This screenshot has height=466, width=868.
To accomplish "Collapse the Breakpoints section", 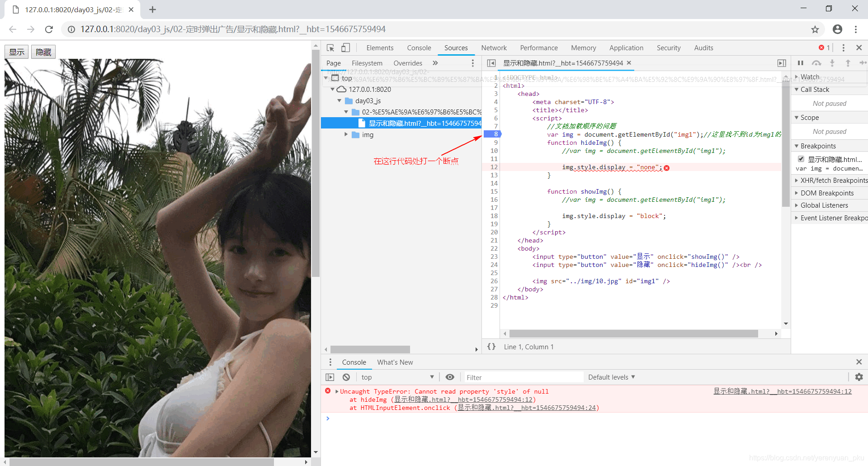I will [797, 146].
